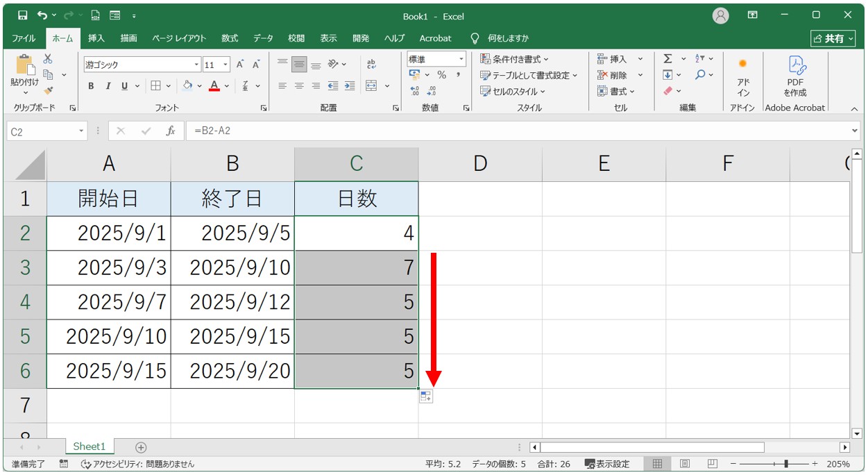Toggle Underline formatting

click(x=125, y=86)
